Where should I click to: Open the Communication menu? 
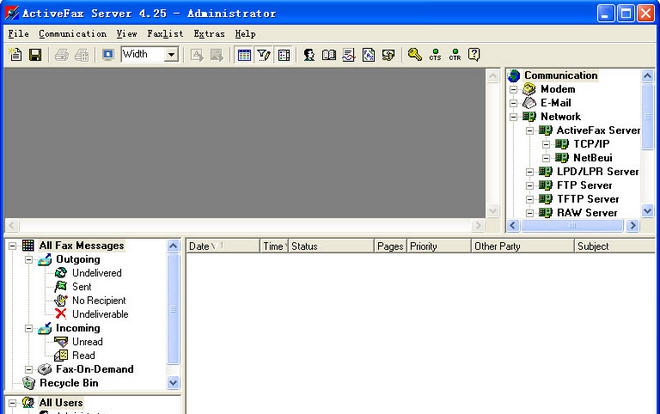[x=72, y=34]
